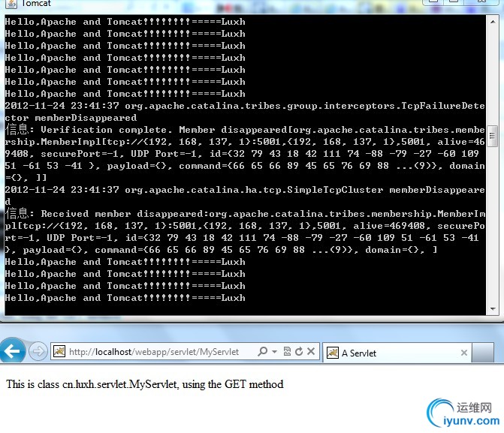This screenshot has width=504, height=433.
Task: Click the Java icon in the Tomcat title bar
Action: click(x=11, y=4)
